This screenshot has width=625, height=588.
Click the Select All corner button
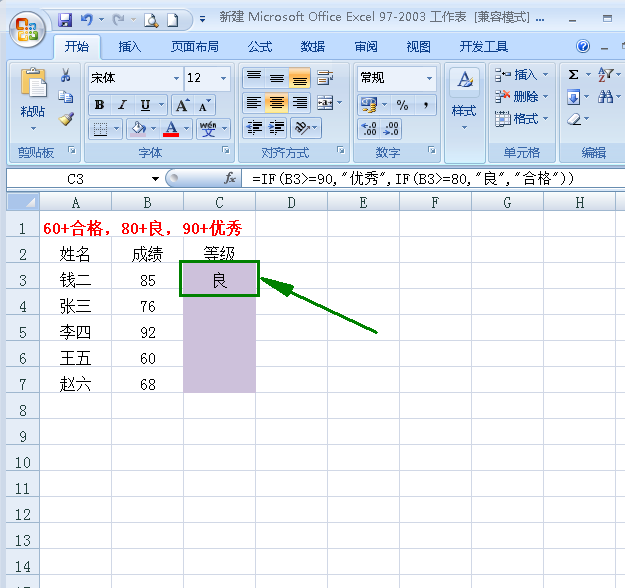click(23, 203)
